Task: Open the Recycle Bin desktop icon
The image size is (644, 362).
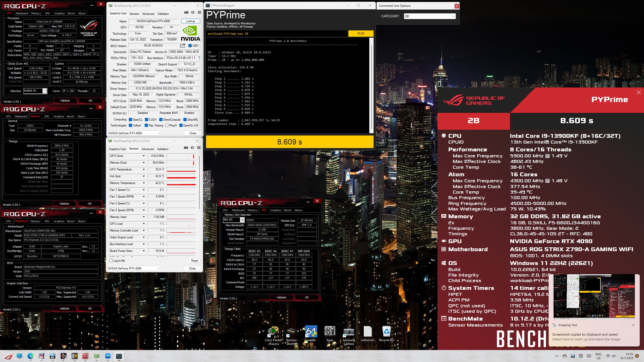Action: 386,334
